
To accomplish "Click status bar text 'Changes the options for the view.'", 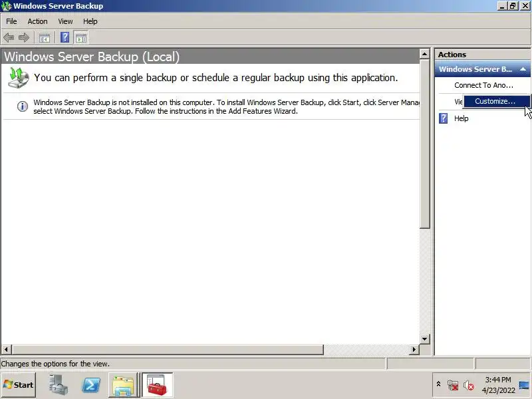I will pyautogui.click(x=55, y=364).
